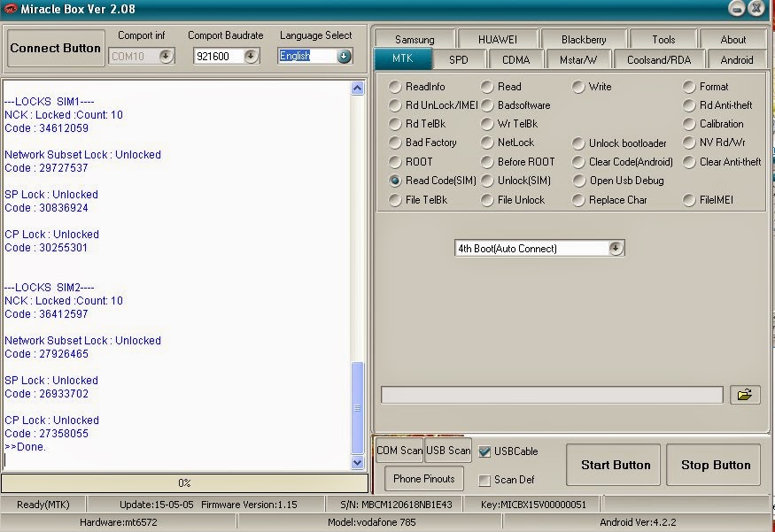
Task: Choose the Calibration option
Action: coord(689,124)
